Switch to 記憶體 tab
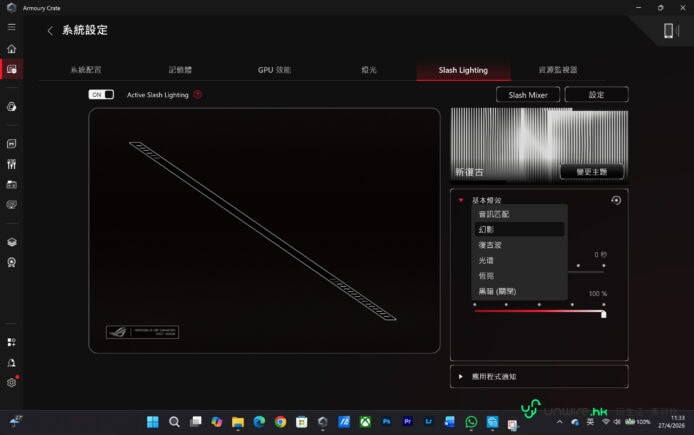The width and height of the screenshot is (694, 435). (x=180, y=70)
